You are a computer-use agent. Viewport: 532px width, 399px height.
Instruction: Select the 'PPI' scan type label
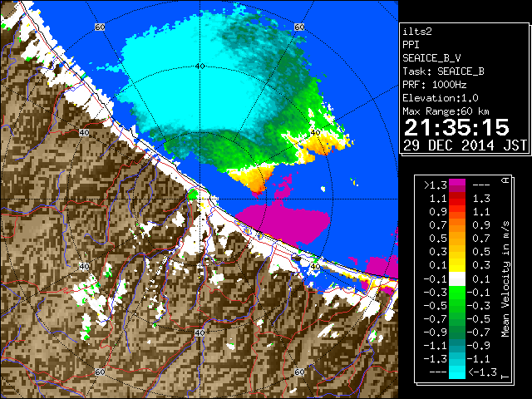[411, 45]
